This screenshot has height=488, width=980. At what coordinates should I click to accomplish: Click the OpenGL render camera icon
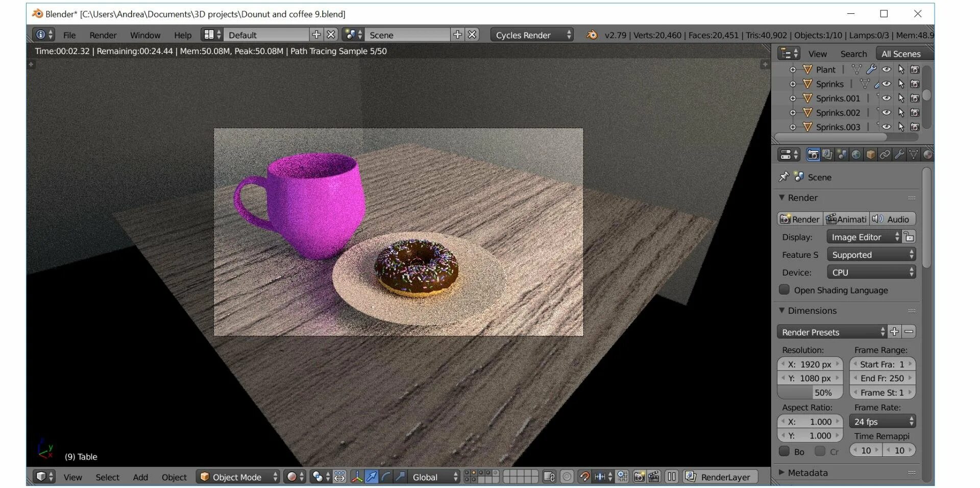pos(639,477)
